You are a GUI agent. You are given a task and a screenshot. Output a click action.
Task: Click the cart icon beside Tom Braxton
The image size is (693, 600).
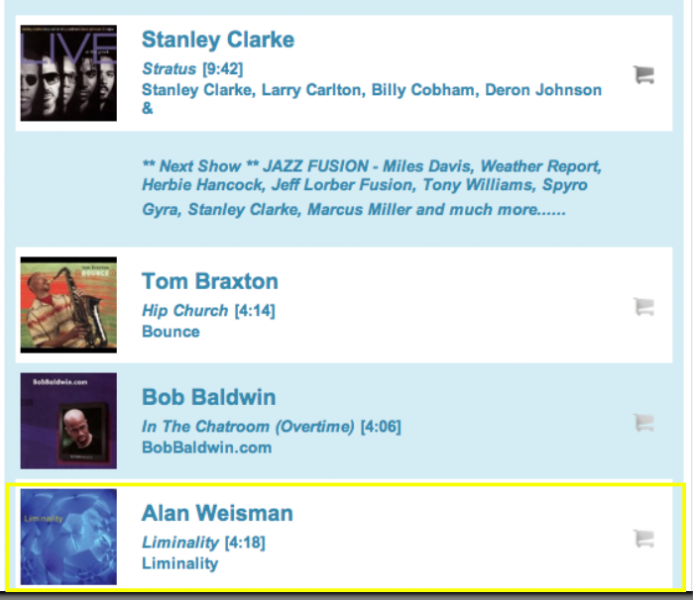tap(644, 307)
